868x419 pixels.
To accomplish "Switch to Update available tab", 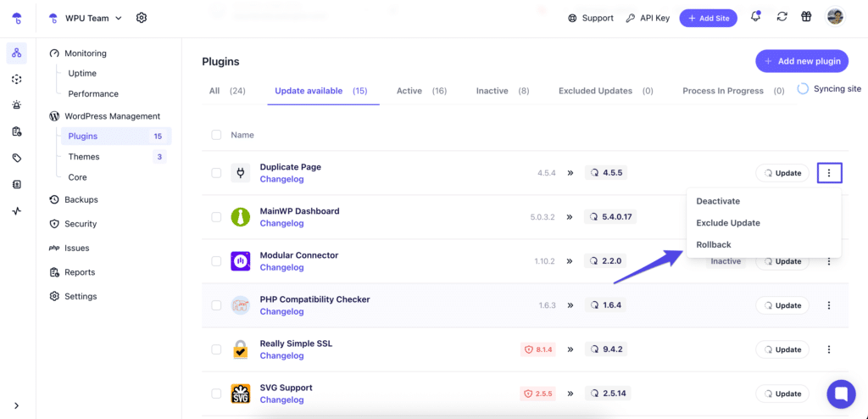I will point(321,91).
